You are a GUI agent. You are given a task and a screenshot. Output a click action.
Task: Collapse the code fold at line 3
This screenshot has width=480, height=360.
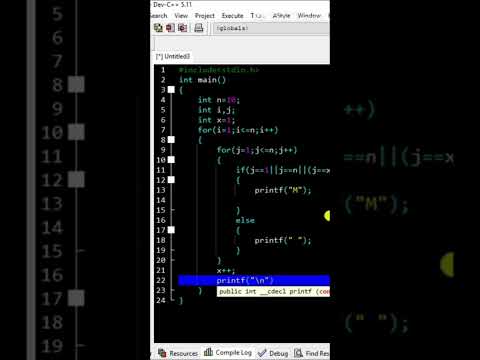[171, 90]
